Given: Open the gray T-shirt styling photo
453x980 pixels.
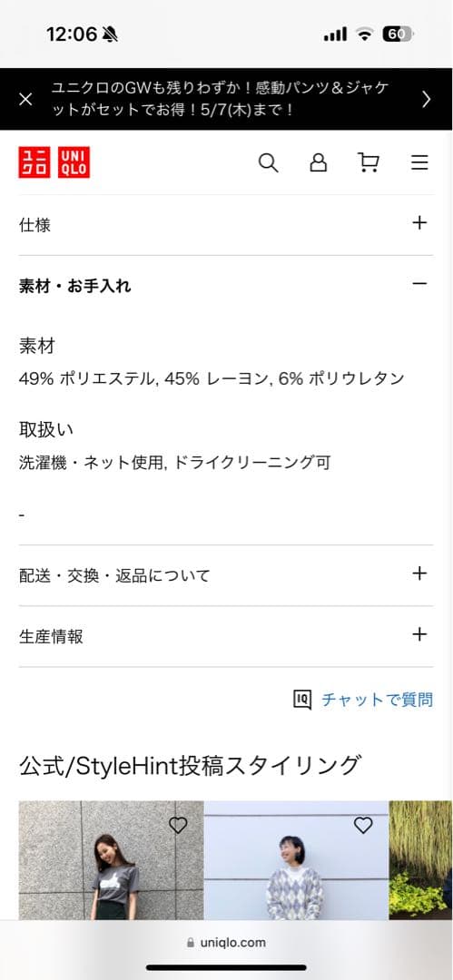Looking at the screenshot, I should coord(111,860).
